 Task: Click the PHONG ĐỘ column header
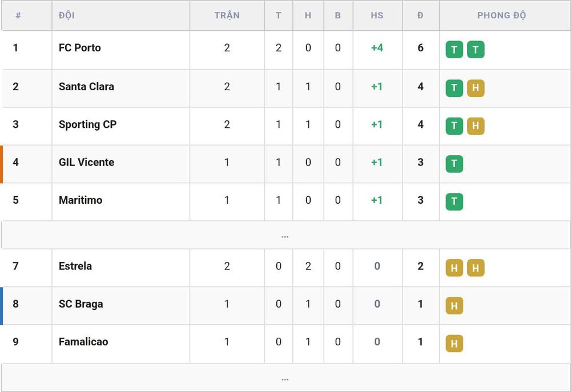tap(501, 15)
